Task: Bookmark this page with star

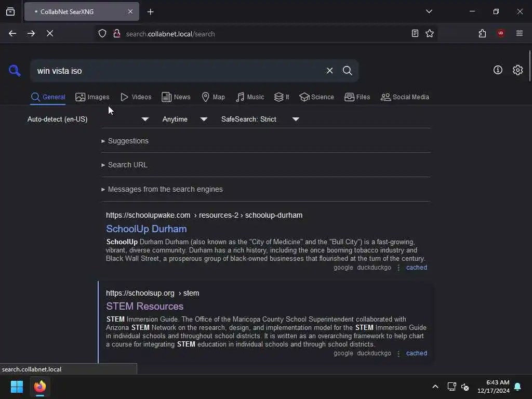Action: click(430, 33)
